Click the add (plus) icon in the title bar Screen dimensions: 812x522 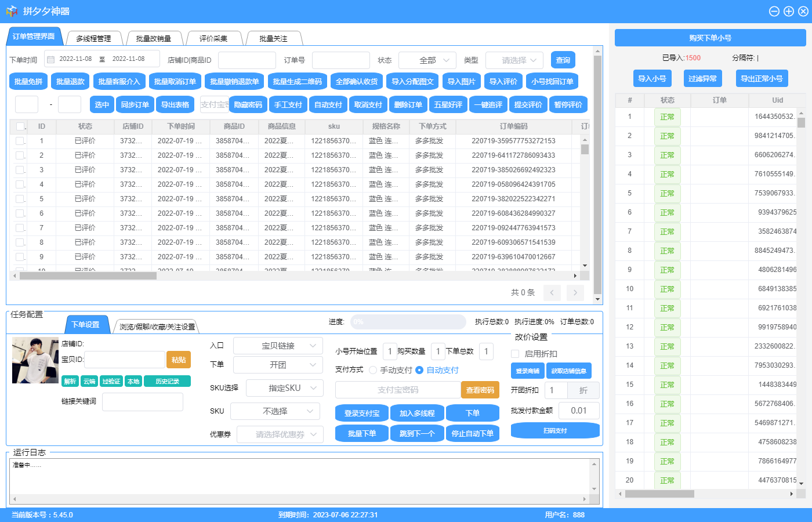point(788,11)
